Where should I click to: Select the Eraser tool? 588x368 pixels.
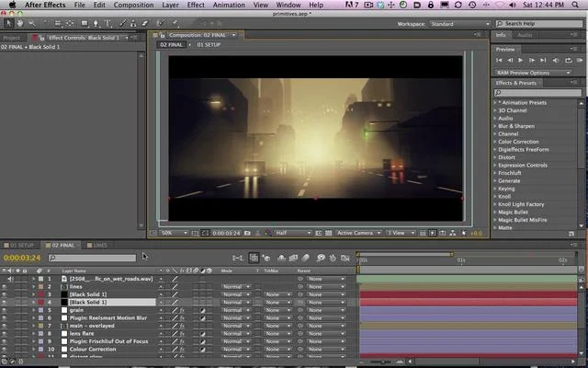(x=145, y=23)
